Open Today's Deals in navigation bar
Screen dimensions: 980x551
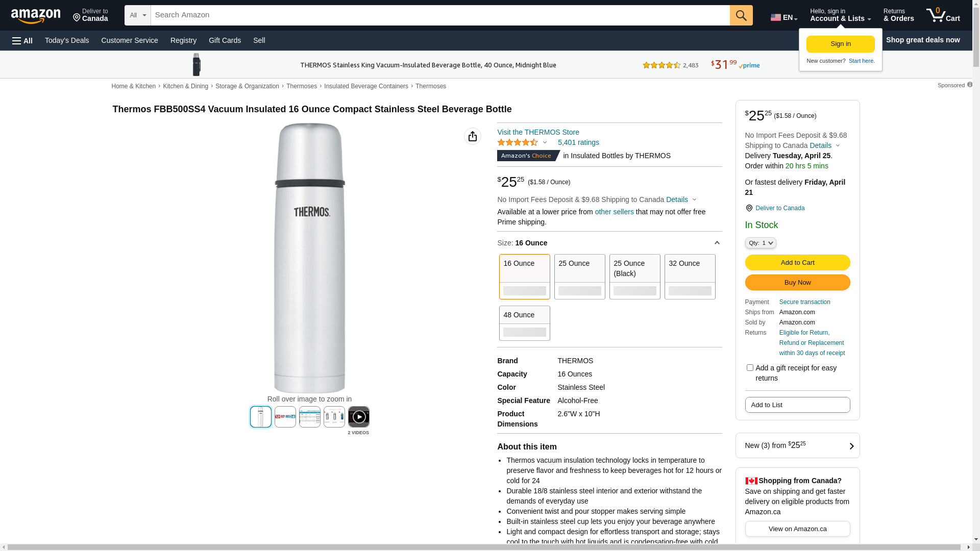67,40
